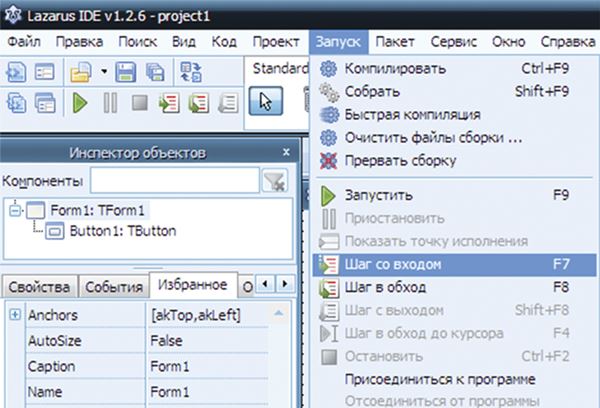
Task: Open the Поиск menu
Action: pos(137,42)
